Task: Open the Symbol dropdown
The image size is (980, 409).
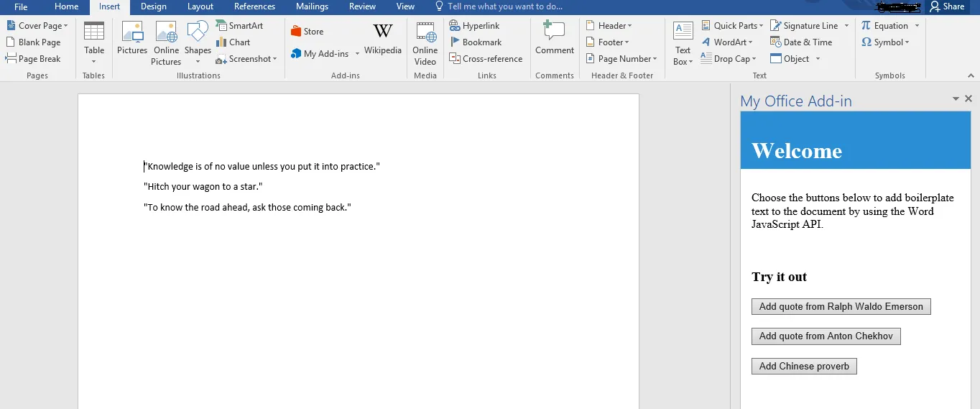Action: click(886, 42)
